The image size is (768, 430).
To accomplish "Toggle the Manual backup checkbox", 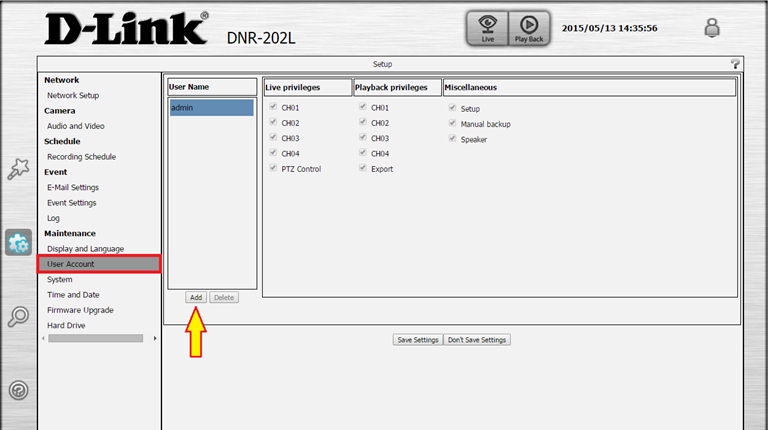I will (452, 123).
